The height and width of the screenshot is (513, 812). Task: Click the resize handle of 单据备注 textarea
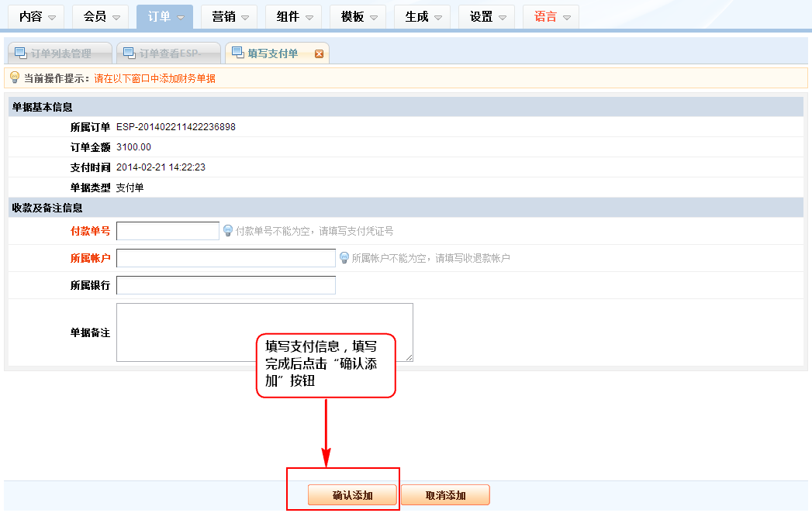pyautogui.click(x=409, y=357)
